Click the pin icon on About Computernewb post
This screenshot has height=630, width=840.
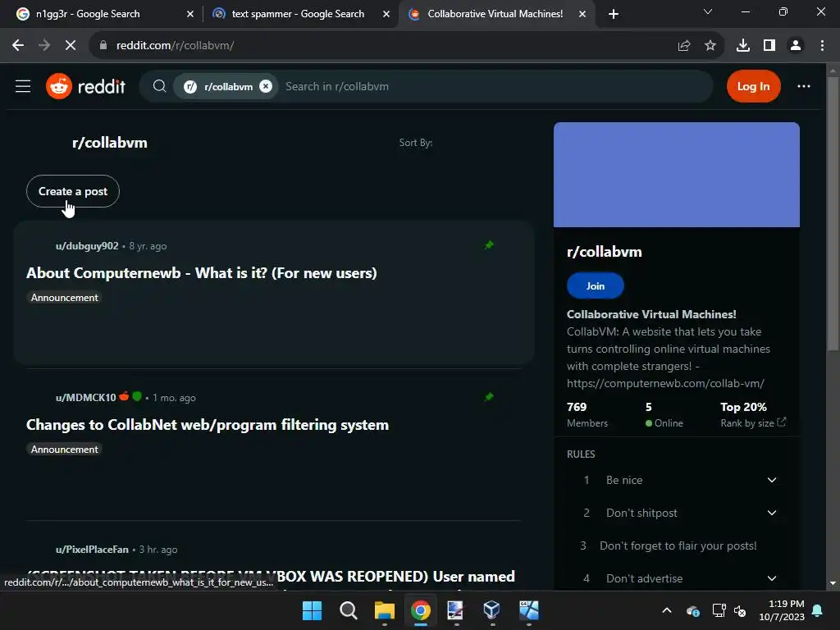click(x=489, y=245)
